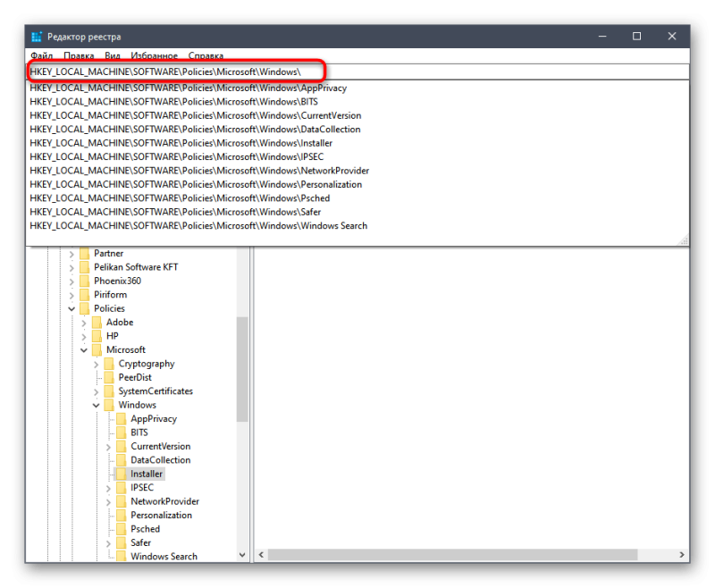The height and width of the screenshot is (588, 715).
Task: Click the BITS folder icon in tree
Action: pyautogui.click(x=122, y=433)
